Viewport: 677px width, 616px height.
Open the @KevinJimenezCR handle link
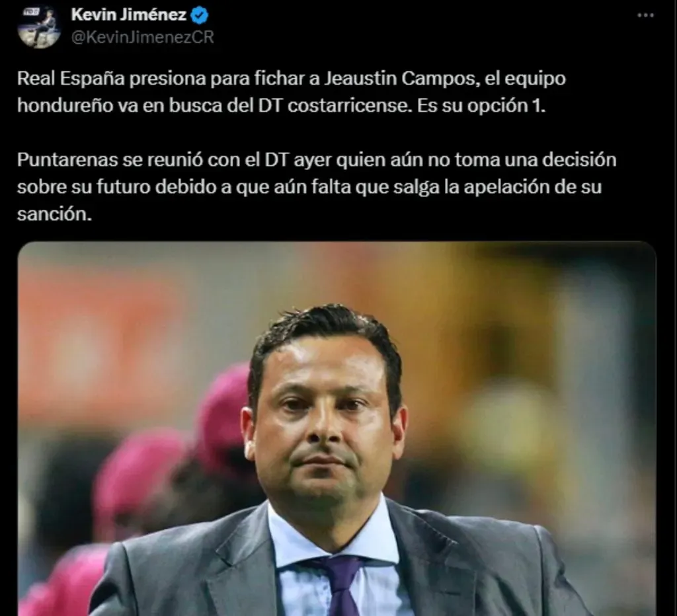click(143, 37)
